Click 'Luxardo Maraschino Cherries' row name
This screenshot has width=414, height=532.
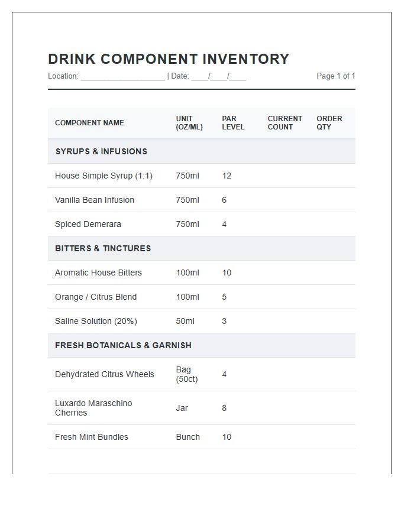(x=93, y=408)
